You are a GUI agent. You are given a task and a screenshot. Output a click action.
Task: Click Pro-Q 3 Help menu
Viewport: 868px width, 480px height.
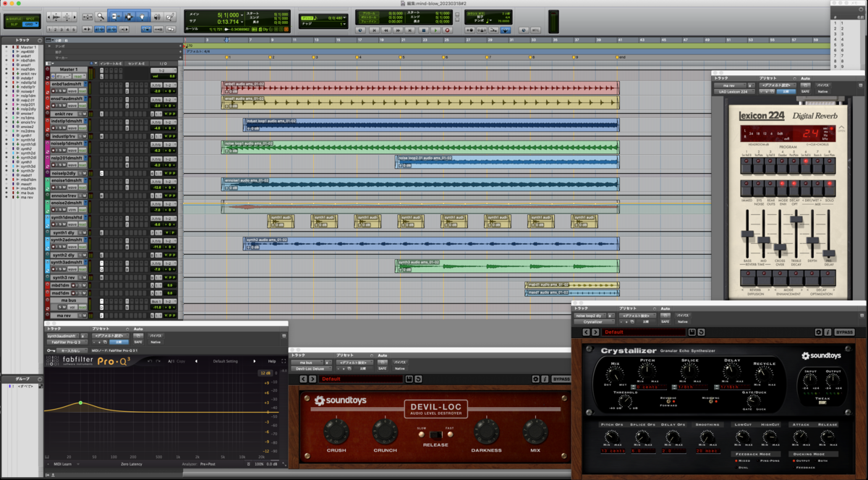[272, 361]
